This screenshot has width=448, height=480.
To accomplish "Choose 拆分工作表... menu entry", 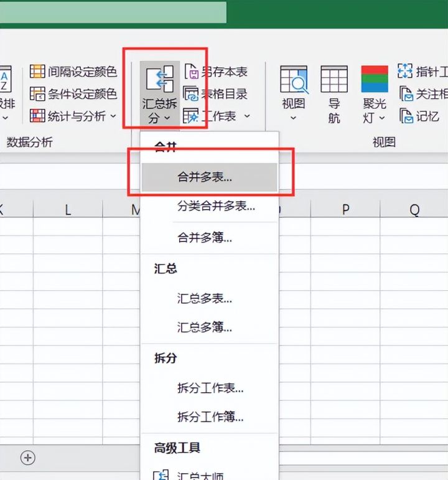I will [x=209, y=388].
